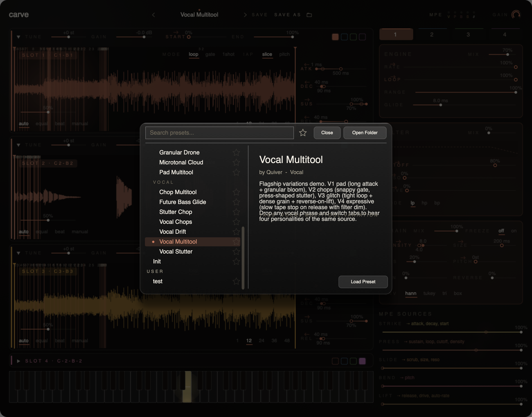The width and height of the screenshot is (532, 417).
Task: Select Chop Multitool preset
Action: click(x=178, y=192)
